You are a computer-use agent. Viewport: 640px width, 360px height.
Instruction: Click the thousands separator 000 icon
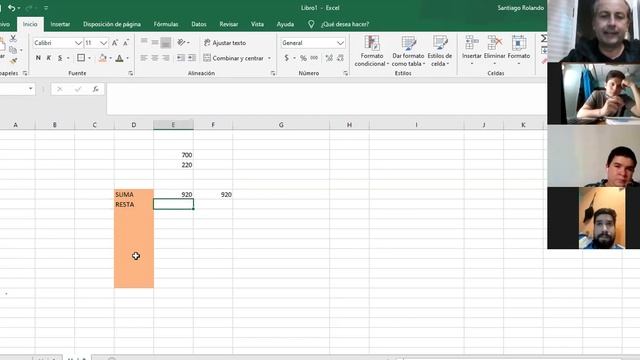(314, 58)
